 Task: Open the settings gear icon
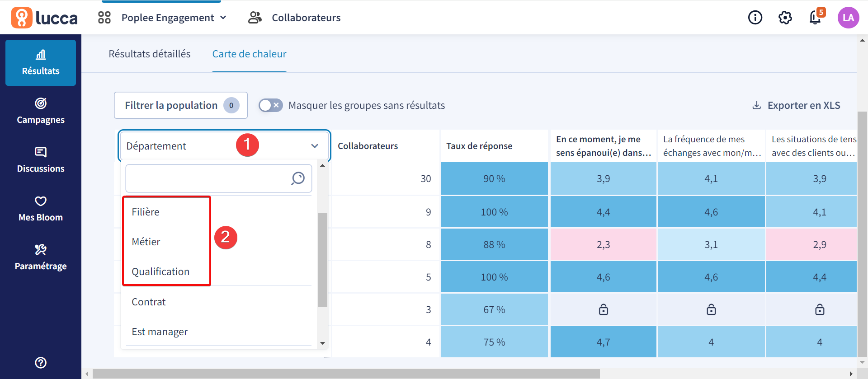785,18
